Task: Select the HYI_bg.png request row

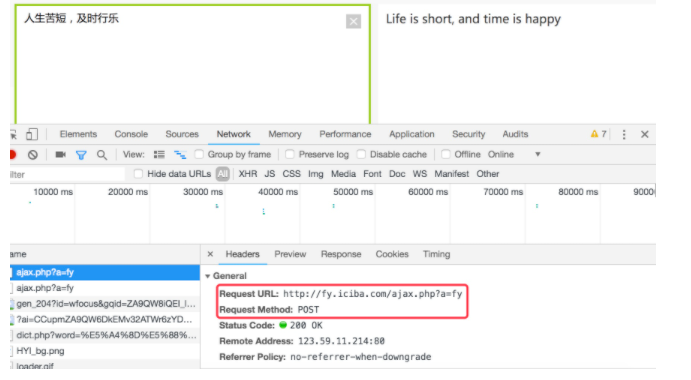Action: coord(105,351)
